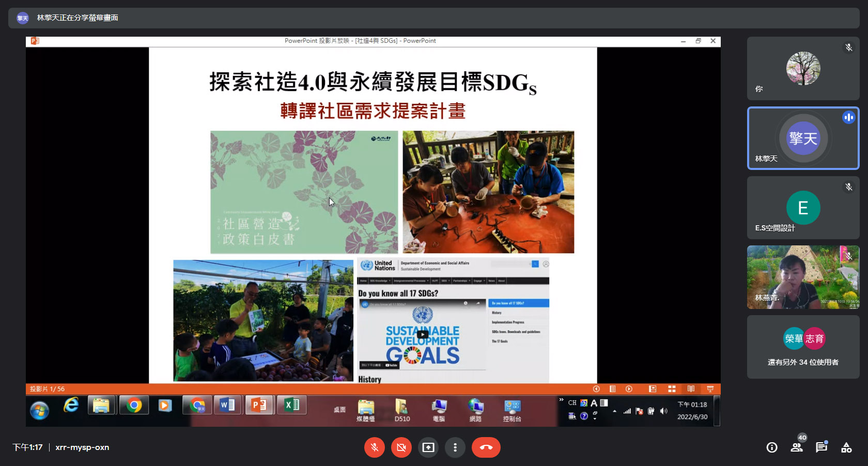Hang up with the red leave call button
The image size is (868, 466).
[486, 447]
